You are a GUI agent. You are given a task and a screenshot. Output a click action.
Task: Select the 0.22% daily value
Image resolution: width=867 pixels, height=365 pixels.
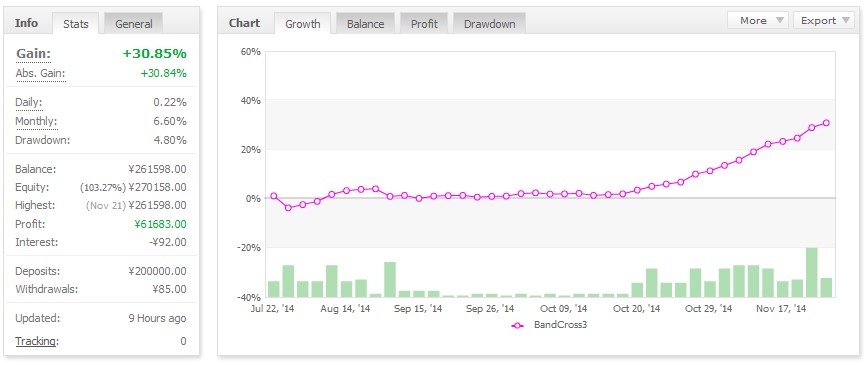click(x=170, y=102)
